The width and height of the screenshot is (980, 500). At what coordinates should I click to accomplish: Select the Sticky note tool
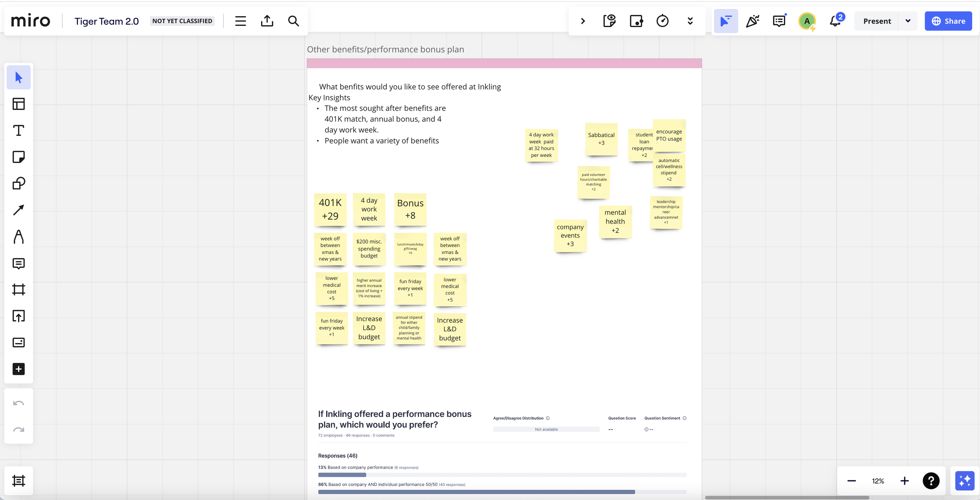click(18, 157)
